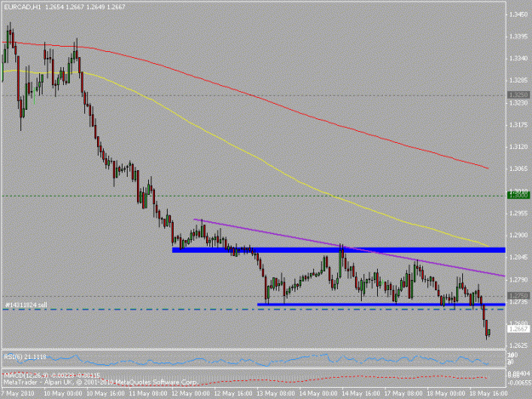
Task: Click the 11 May 08:00 time label
Action: point(149,394)
